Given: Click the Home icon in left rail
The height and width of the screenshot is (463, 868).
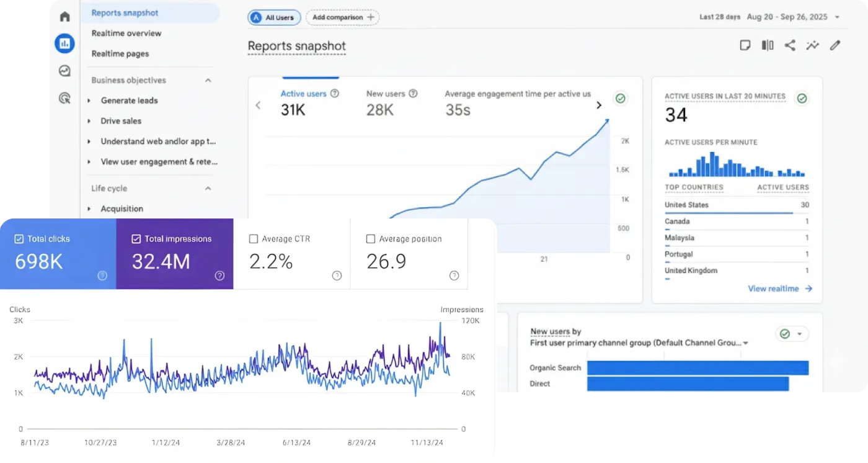Looking at the screenshot, I should (65, 17).
